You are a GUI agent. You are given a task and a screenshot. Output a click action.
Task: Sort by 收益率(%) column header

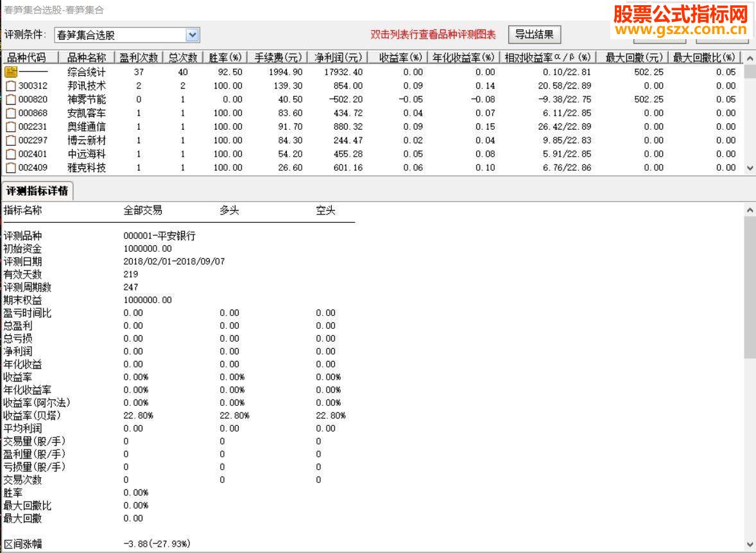(x=398, y=57)
